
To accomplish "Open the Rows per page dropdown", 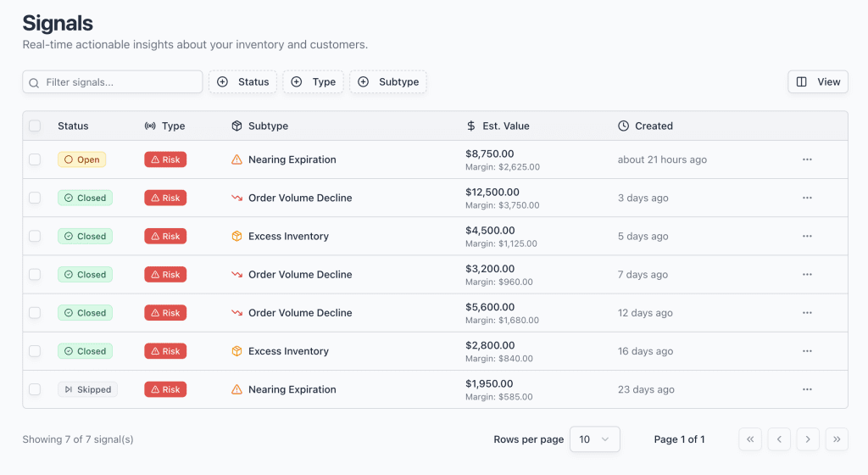I will pos(594,439).
